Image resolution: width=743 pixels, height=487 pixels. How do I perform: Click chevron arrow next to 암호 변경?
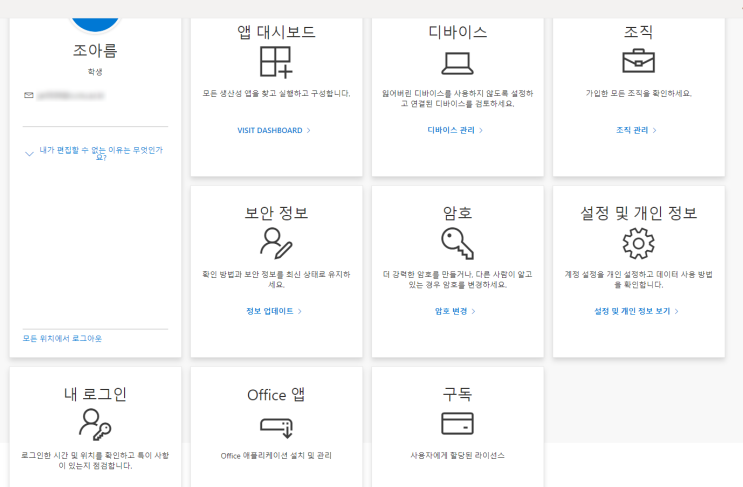[x=473, y=311]
